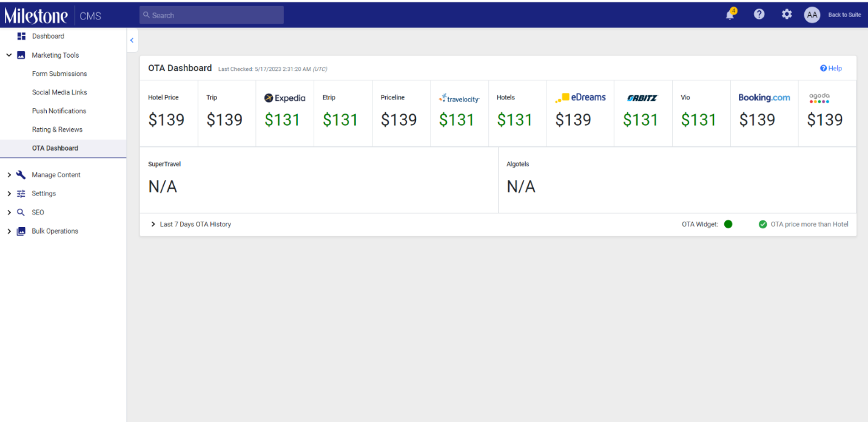Click the Manage Content wrench icon
The width and height of the screenshot is (868, 422).
pyautogui.click(x=21, y=175)
